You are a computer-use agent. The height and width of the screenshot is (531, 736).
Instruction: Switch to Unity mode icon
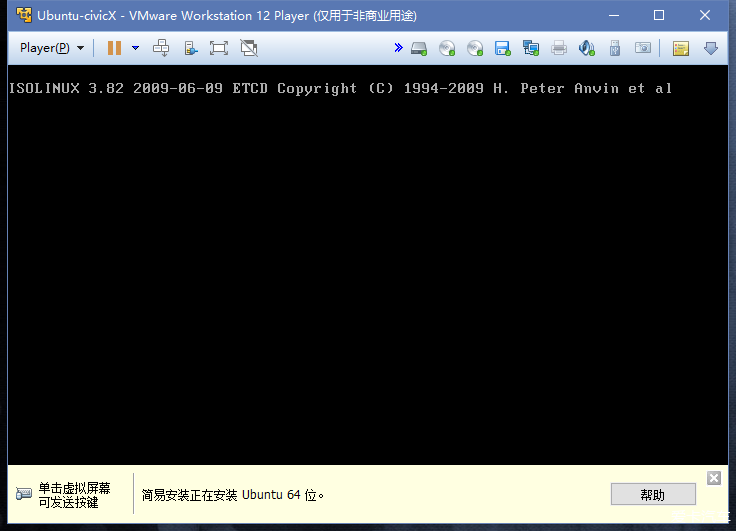click(x=249, y=48)
